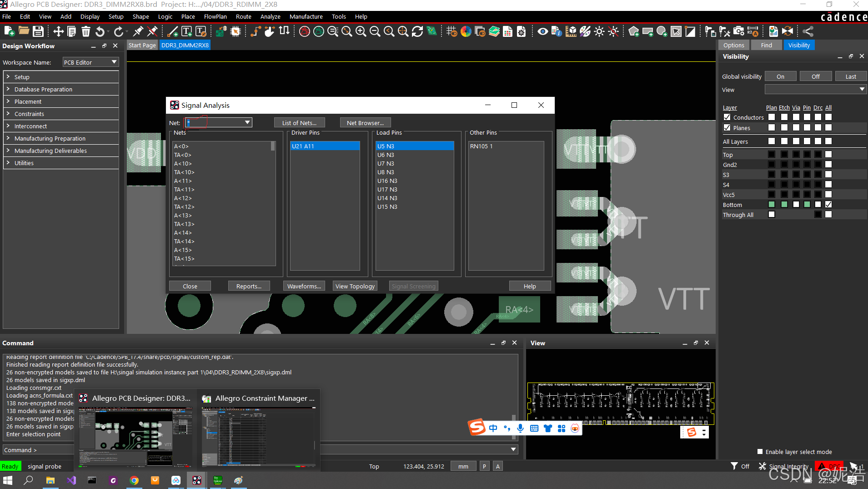868x489 pixels.
Task: Click the green Rats All icon
Action: pos(319,31)
